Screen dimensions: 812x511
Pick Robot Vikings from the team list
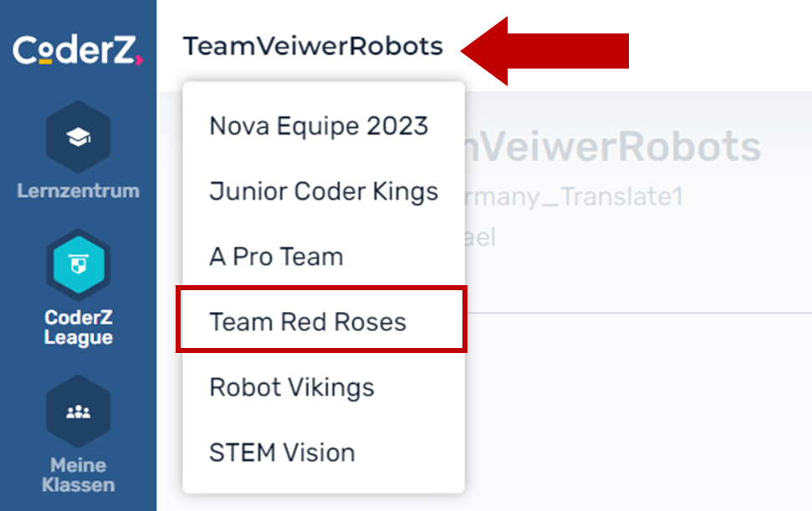click(292, 387)
